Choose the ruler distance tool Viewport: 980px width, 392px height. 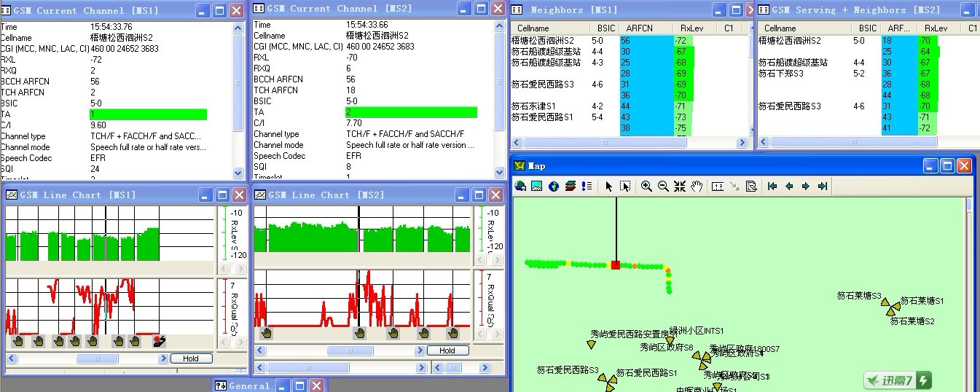pyautogui.click(x=718, y=187)
